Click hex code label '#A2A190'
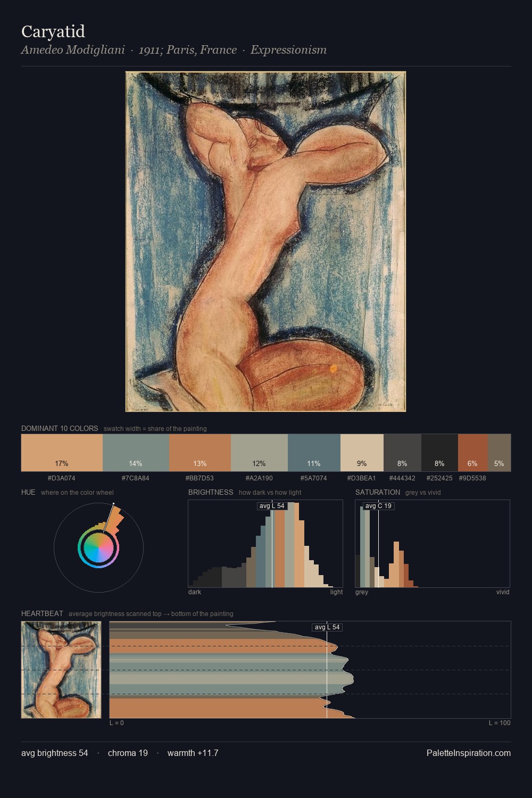Image resolution: width=532 pixels, height=798 pixels. (x=259, y=478)
